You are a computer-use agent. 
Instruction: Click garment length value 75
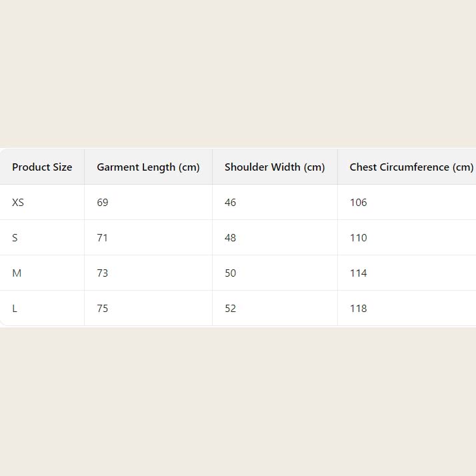pos(103,309)
